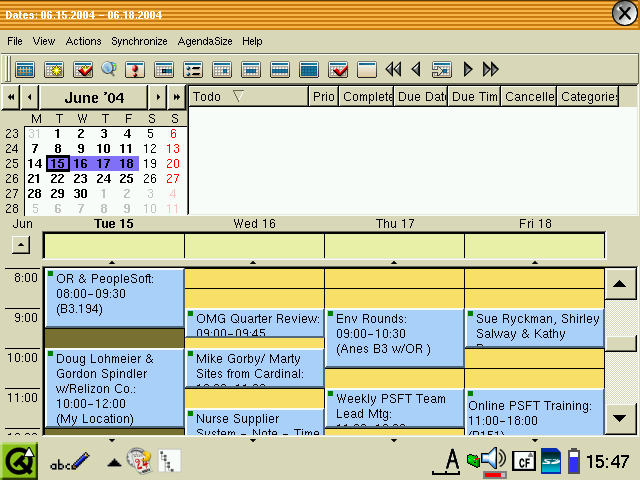Click the calendar 24 app icon in taskbar

point(139,461)
